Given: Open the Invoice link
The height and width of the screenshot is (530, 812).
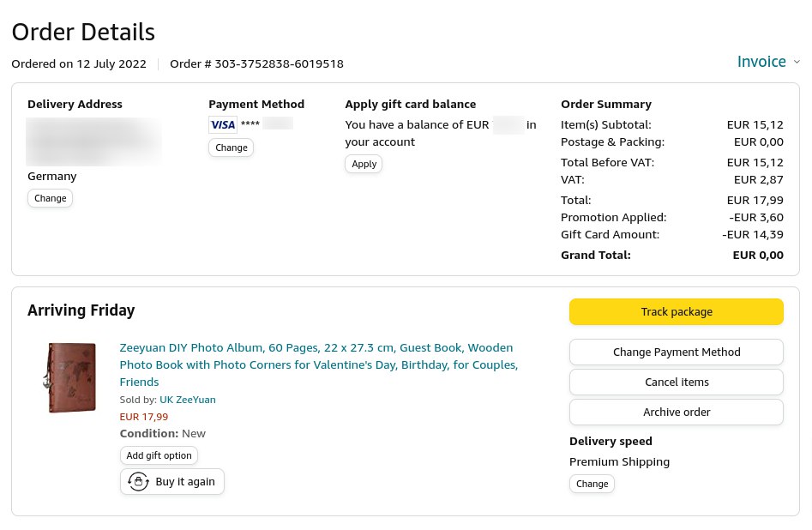Looking at the screenshot, I should 761,62.
